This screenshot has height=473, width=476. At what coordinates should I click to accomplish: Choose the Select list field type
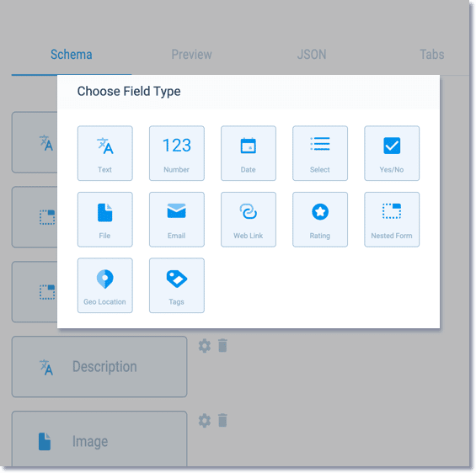[320, 153]
